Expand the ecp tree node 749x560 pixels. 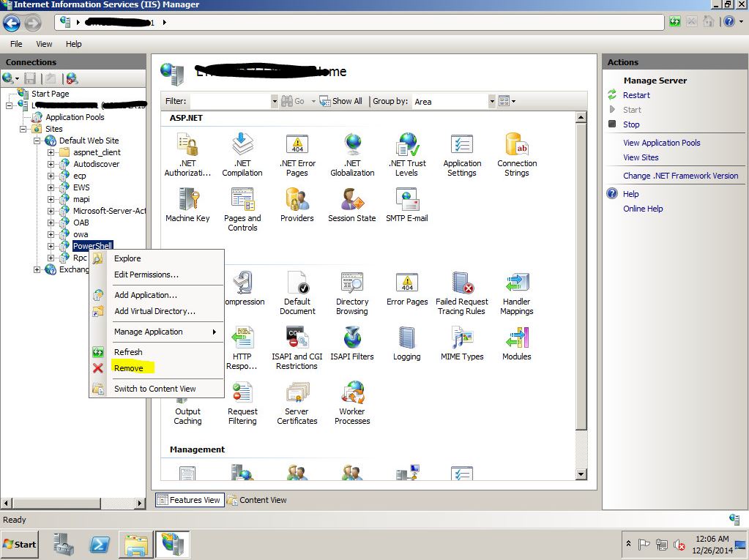[x=51, y=176]
